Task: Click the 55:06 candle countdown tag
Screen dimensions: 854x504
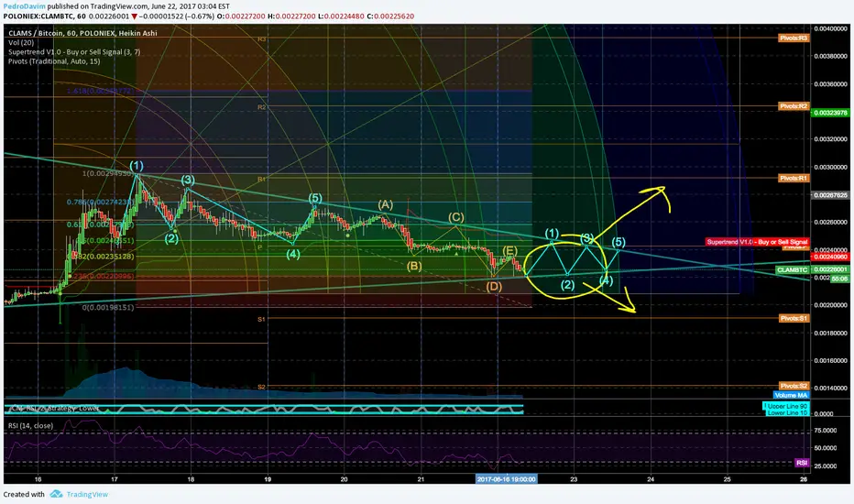Action: 839,279
